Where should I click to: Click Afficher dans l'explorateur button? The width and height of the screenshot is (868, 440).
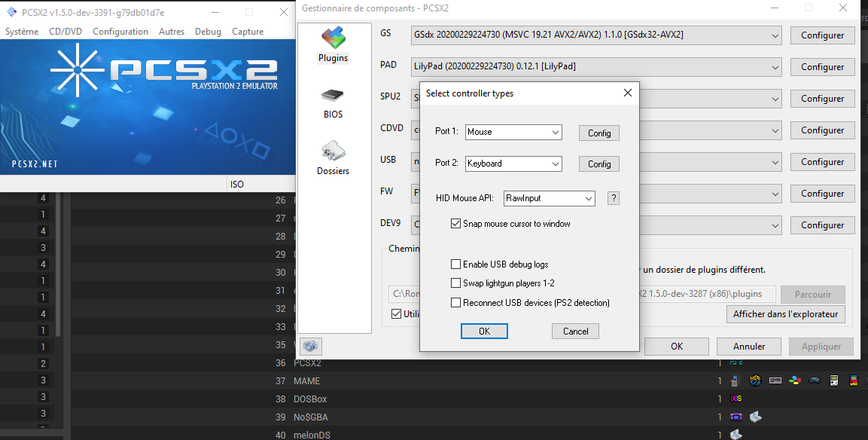tap(785, 313)
